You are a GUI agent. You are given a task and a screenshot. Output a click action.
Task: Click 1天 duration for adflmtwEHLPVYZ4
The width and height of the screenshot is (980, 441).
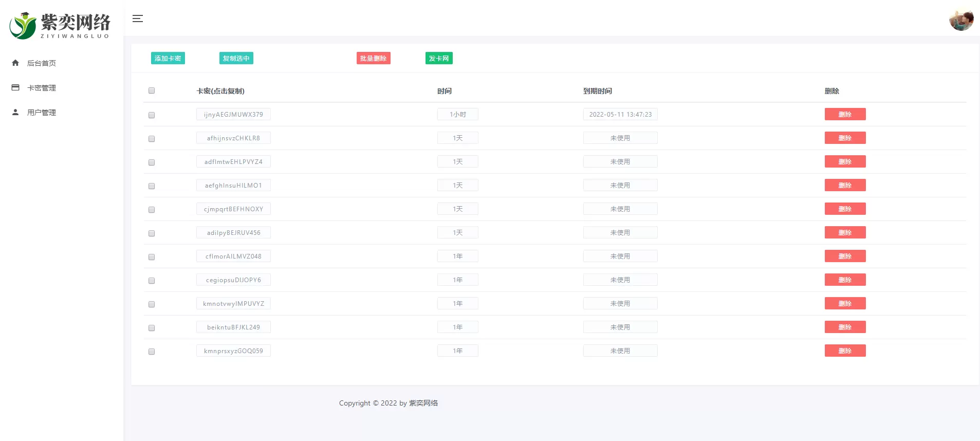pos(458,161)
